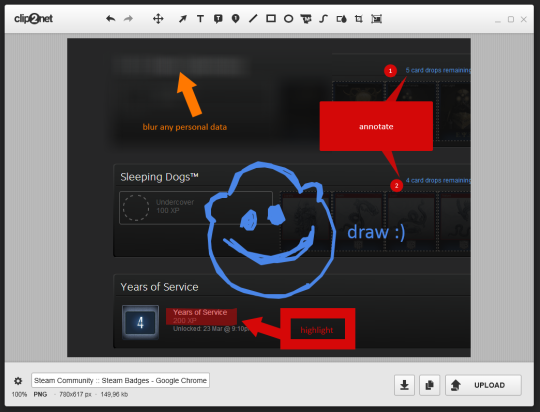Click the Redo arrow icon
This screenshot has width=540, height=412.
click(128, 19)
